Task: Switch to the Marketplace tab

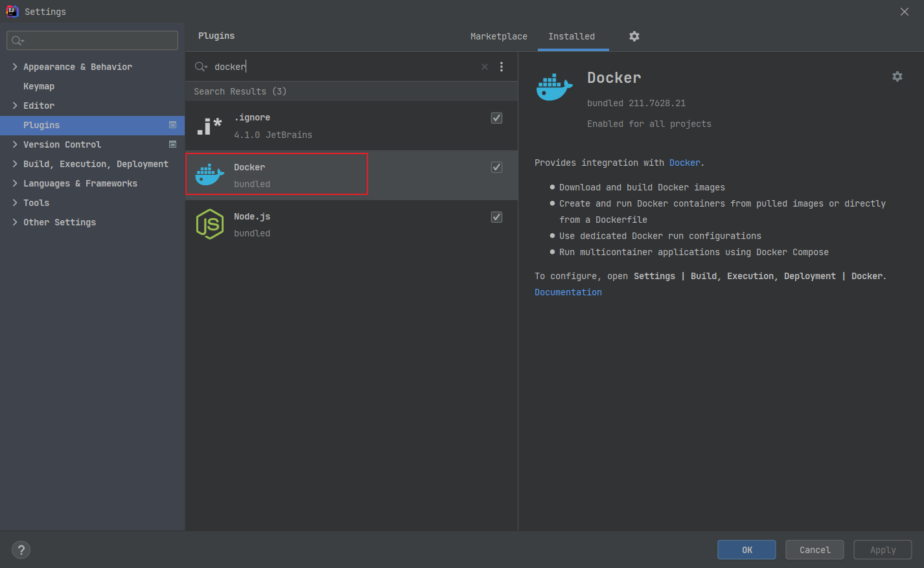Action: (499, 36)
